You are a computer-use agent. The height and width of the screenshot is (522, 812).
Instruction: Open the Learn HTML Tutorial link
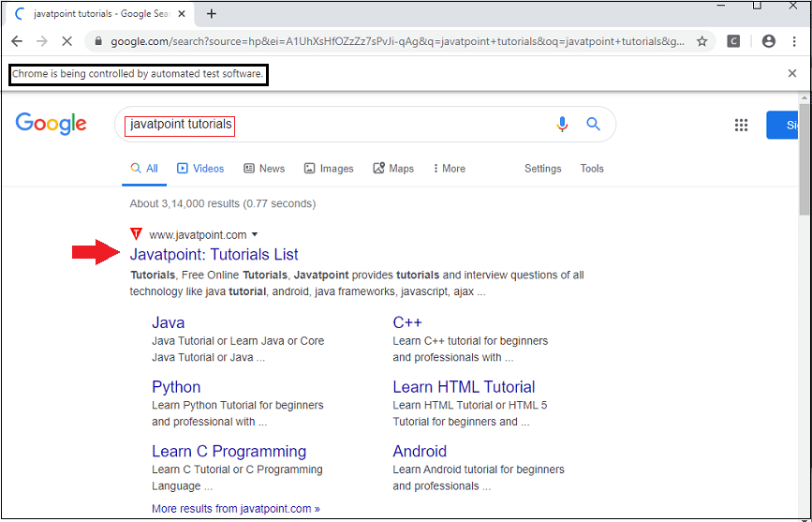pyautogui.click(x=464, y=387)
